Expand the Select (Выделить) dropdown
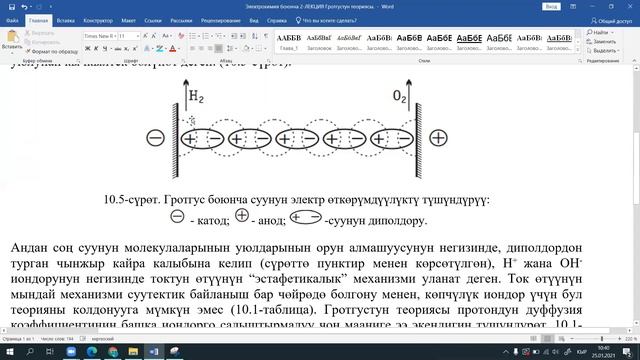 (603, 51)
